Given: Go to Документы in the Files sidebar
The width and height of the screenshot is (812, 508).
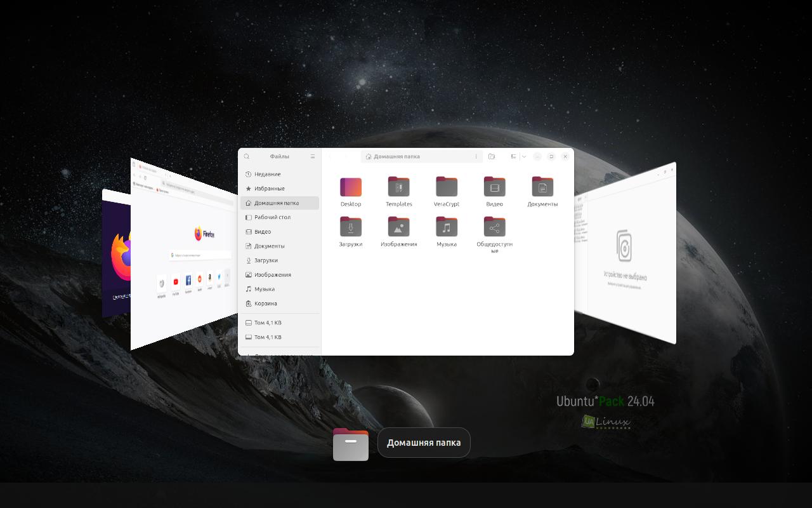Looking at the screenshot, I should click(280, 246).
